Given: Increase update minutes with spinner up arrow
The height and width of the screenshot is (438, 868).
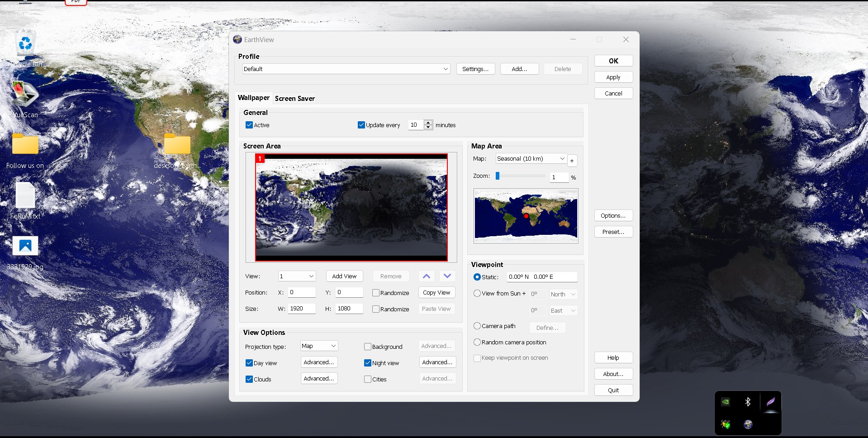Looking at the screenshot, I should pyautogui.click(x=428, y=123).
